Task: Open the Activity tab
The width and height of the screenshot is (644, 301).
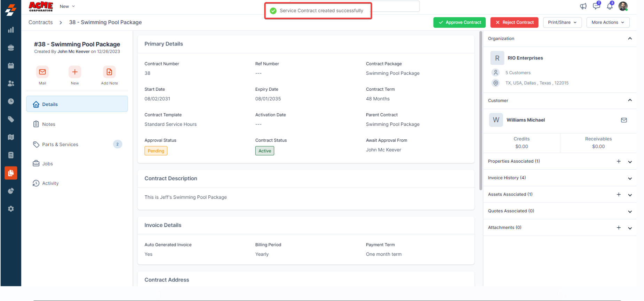Action: coord(50,184)
